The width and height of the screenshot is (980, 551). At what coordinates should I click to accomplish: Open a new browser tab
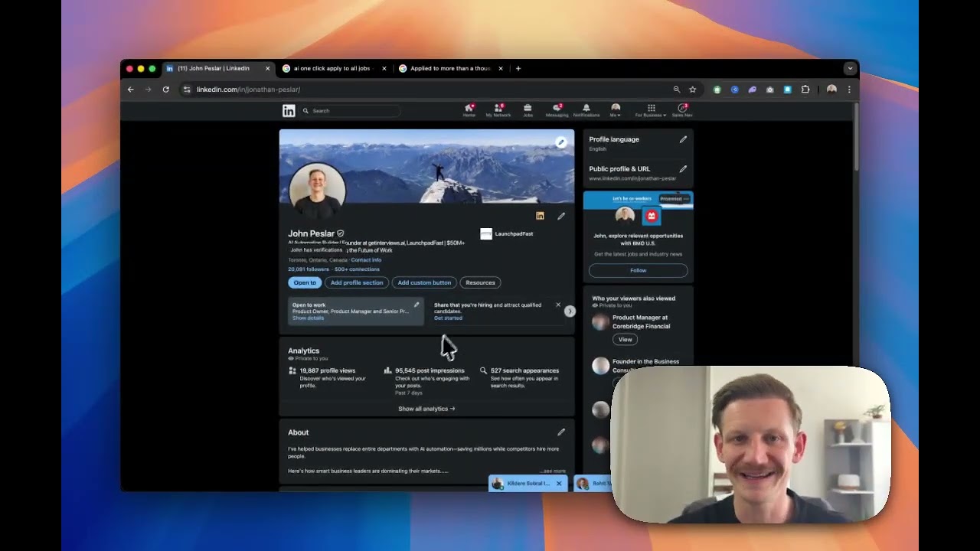click(518, 68)
